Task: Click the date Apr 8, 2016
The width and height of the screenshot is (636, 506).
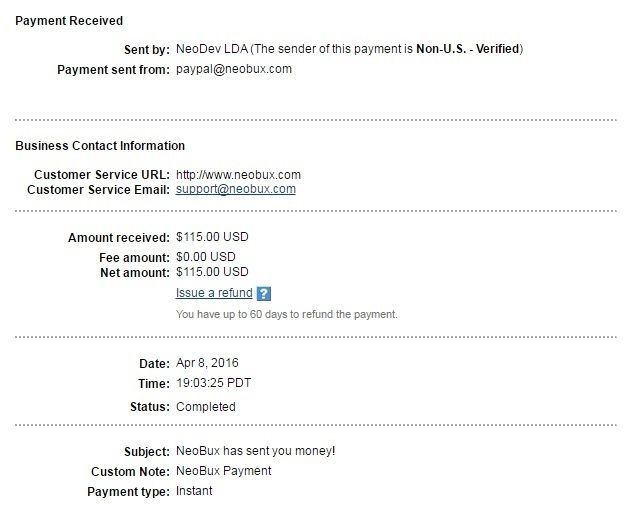Action: 207,363
